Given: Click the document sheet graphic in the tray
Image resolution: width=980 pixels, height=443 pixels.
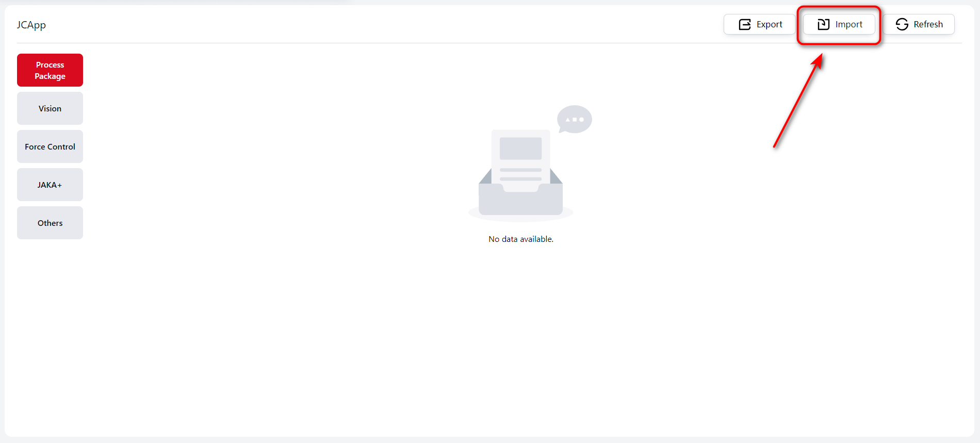Looking at the screenshot, I should coord(520,155).
